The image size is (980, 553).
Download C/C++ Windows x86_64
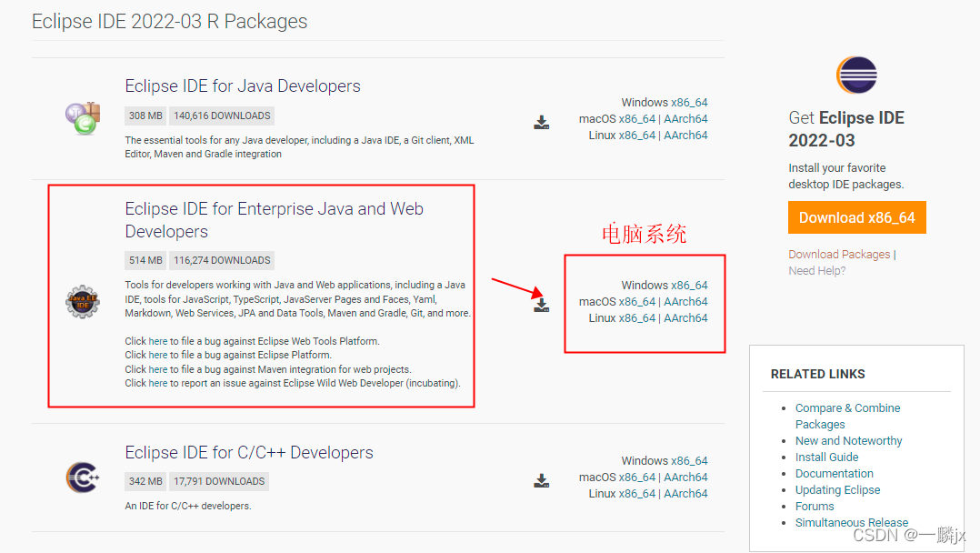(x=689, y=461)
